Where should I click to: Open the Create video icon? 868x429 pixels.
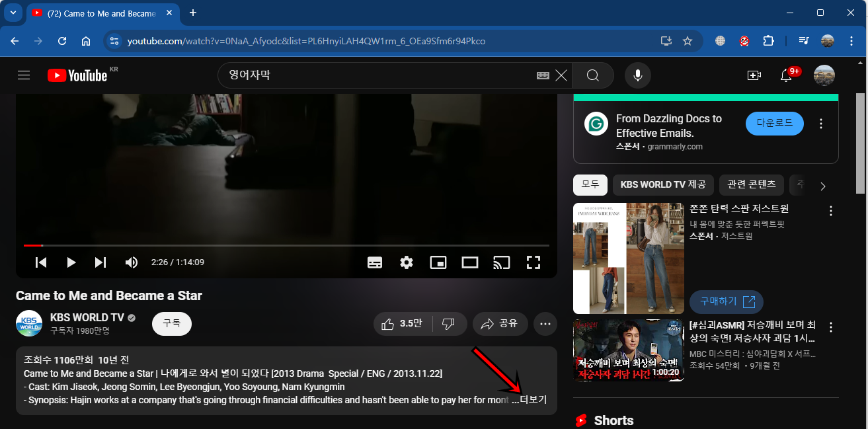(x=754, y=75)
